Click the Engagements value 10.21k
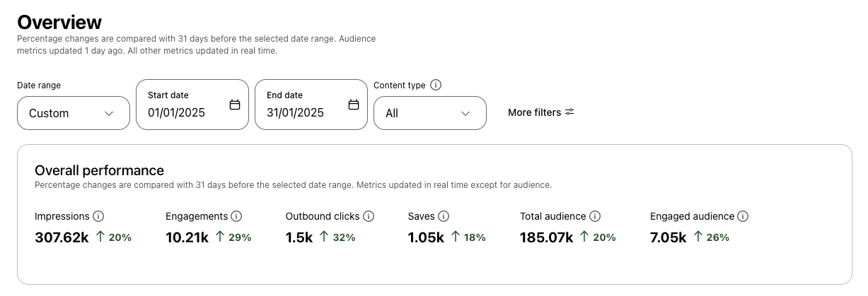 pyautogui.click(x=187, y=237)
